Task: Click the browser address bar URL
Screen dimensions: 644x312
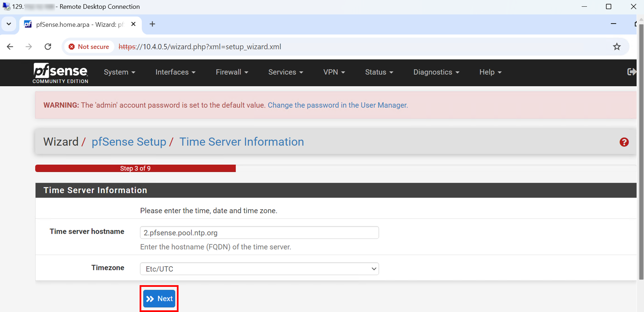Action: click(x=200, y=47)
